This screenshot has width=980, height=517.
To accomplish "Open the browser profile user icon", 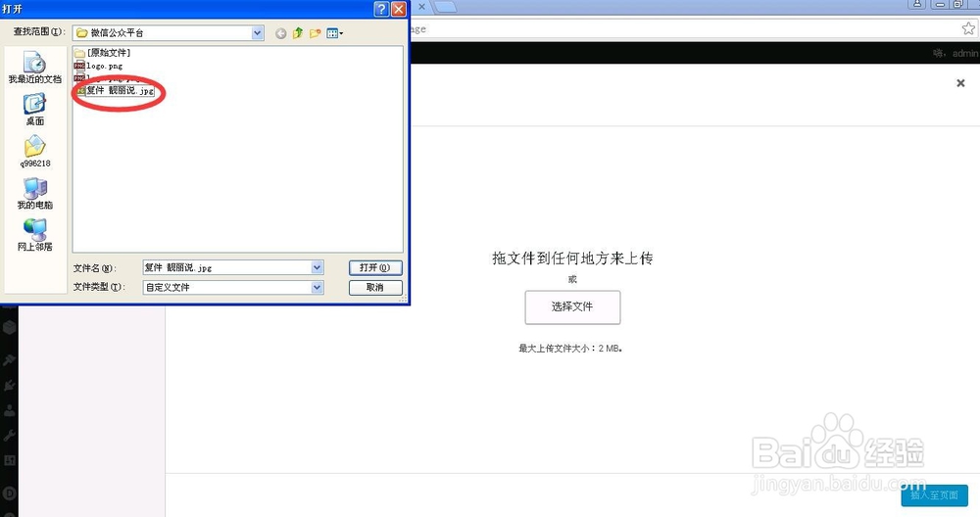I will click(x=917, y=4).
